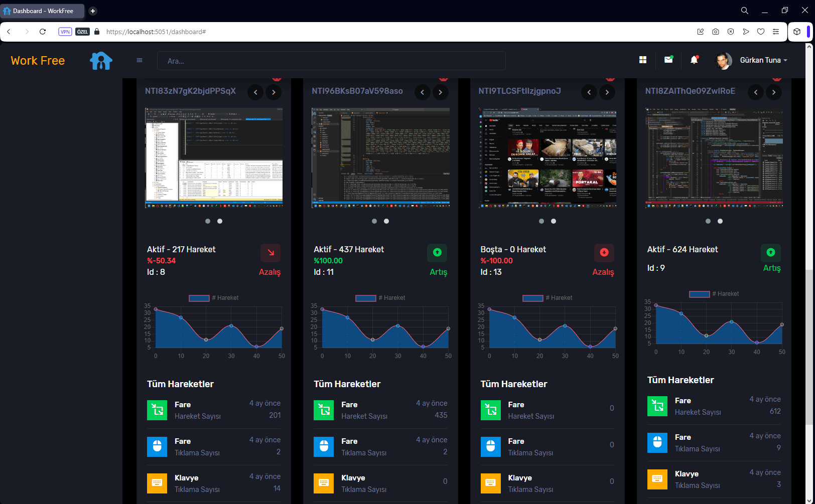Select second carousel dot under NTI96BKsB07aV598aso screenshot
The width and height of the screenshot is (815, 504).
[386, 221]
